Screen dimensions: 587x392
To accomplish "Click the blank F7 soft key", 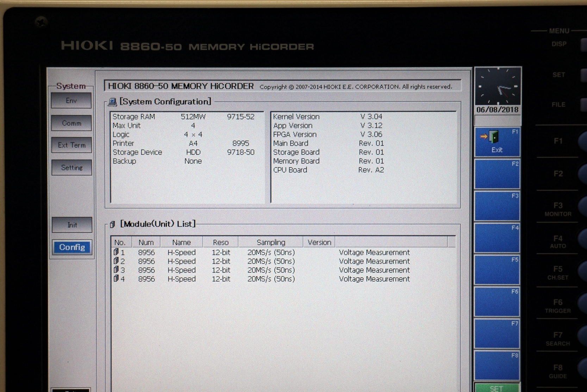I will 497,334.
